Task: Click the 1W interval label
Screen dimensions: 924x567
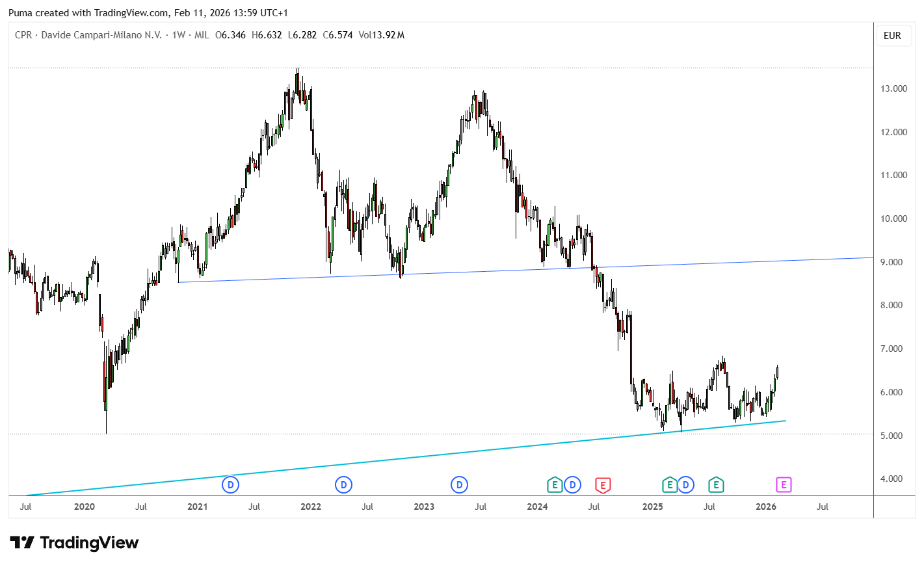Action: click(178, 35)
